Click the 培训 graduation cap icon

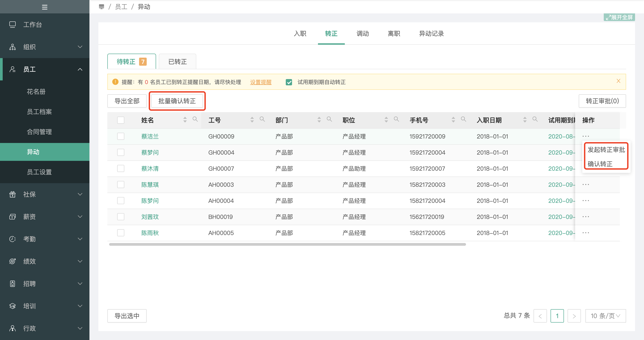click(x=13, y=306)
